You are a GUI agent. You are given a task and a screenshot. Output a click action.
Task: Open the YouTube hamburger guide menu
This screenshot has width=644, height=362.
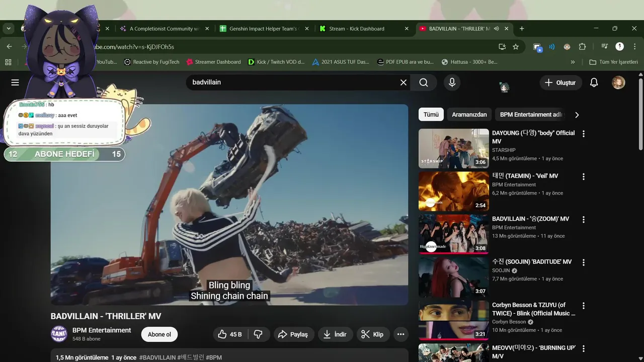click(15, 82)
